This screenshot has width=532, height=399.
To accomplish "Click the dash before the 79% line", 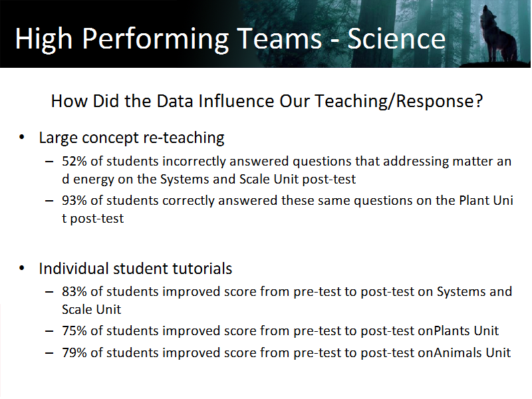I will click(x=49, y=353).
